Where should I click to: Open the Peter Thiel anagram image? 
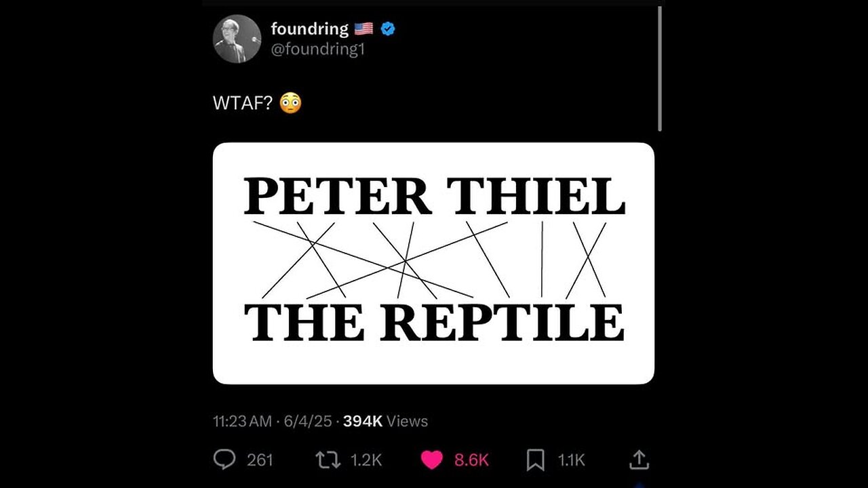point(433,263)
